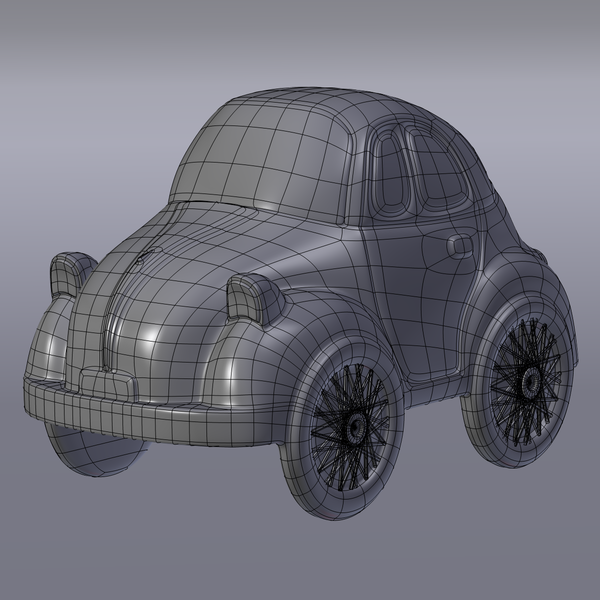The width and height of the screenshot is (600, 600).
Task: Click the door handle on the side
Action: [461, 245]
